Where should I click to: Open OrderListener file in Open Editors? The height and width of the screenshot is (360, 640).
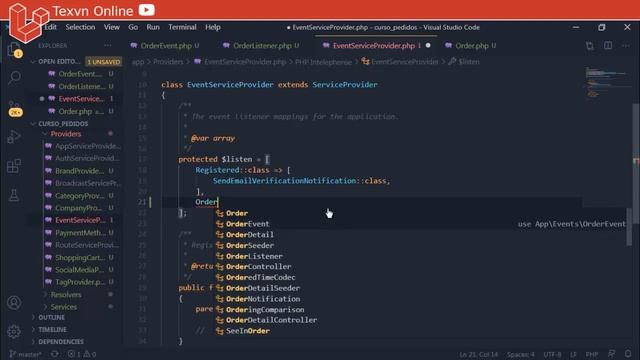[x=81, y=86]
